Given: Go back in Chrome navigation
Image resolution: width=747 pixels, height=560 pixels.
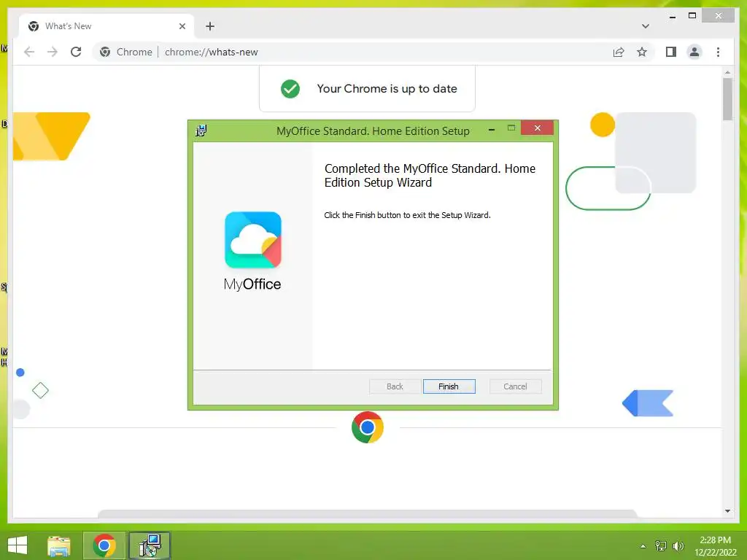Looking at the screenshot, I should [x=29, y=52].
